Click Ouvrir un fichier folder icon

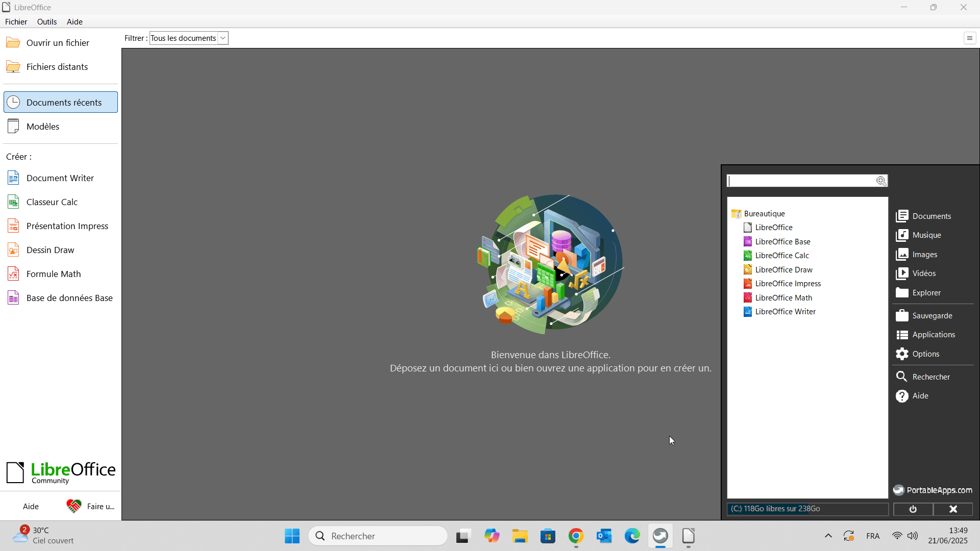(x=13, y=42)
